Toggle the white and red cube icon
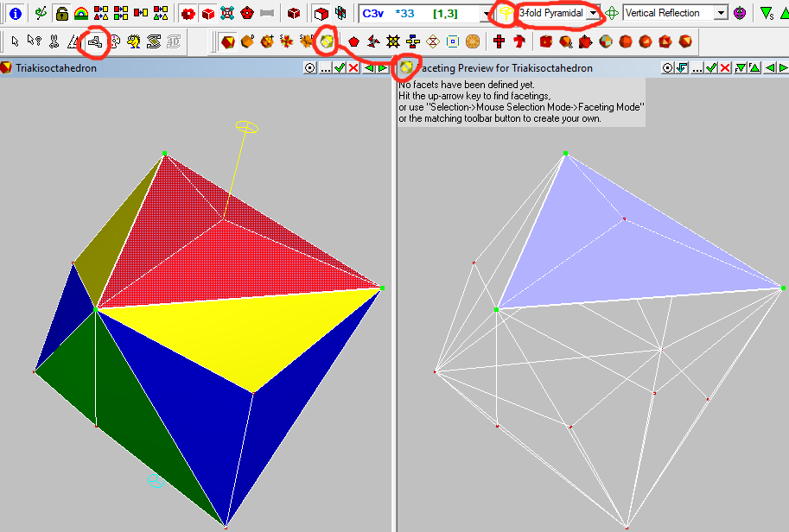This screenshot has height=532, width=789. click(321, 13)
